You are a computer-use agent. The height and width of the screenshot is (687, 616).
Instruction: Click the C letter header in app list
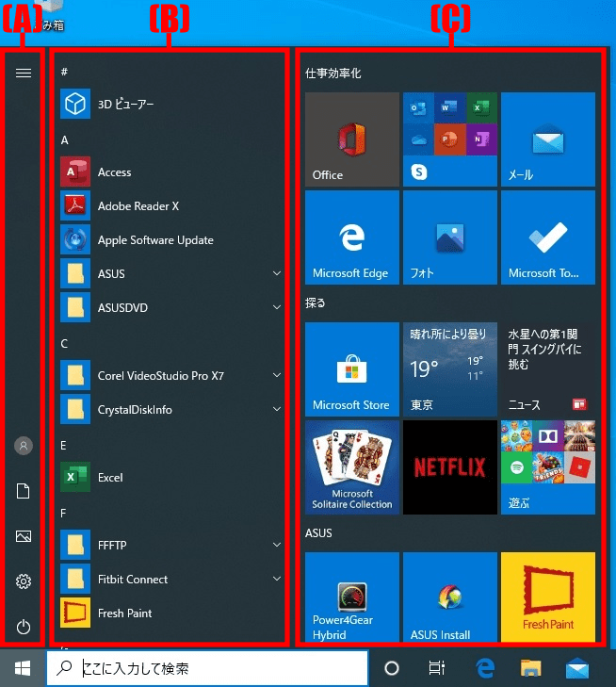click(x=64, y=343)
